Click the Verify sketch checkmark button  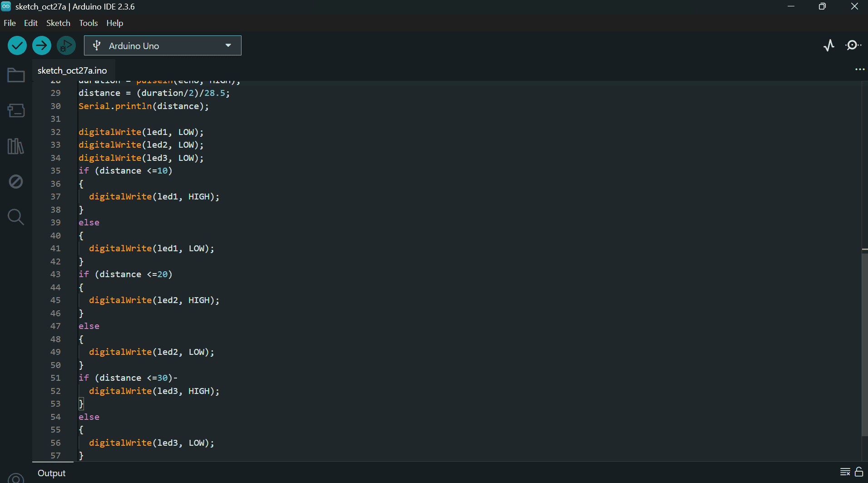click(17, 45)
